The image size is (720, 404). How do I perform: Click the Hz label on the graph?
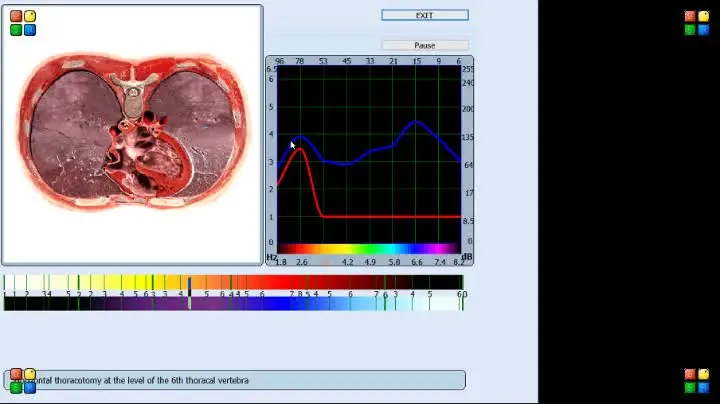point(272,257)
